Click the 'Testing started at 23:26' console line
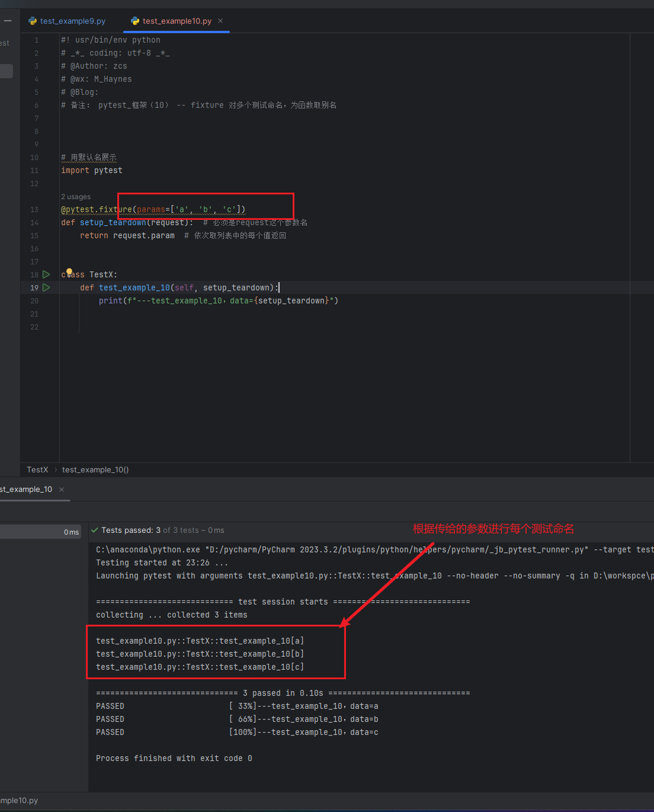 [x=162, y=562]
